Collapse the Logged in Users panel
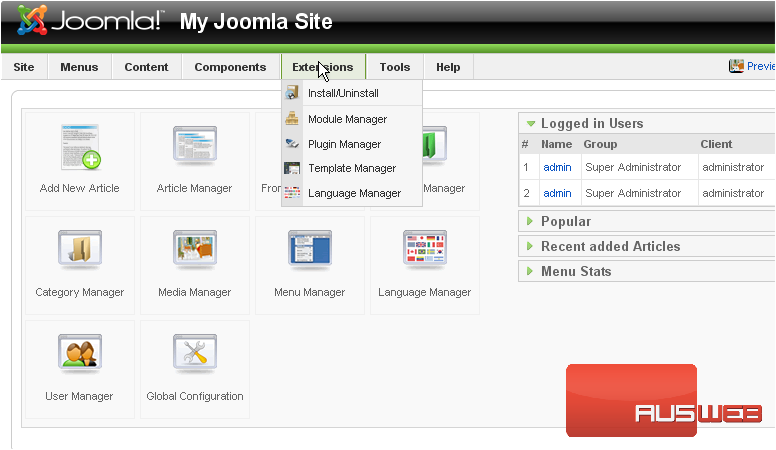This screenshot has height=450, width=776. pos(591,124)
